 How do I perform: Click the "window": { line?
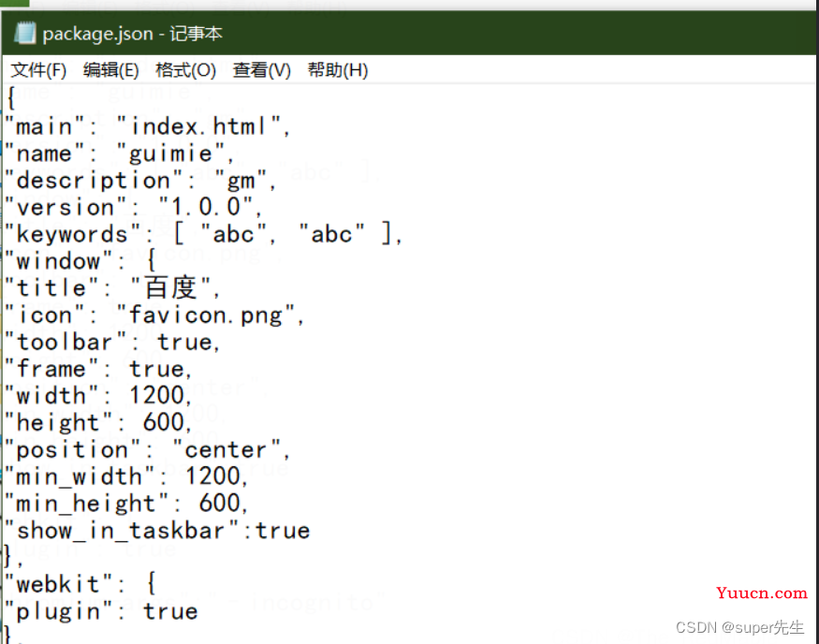(x=80, y=260)
